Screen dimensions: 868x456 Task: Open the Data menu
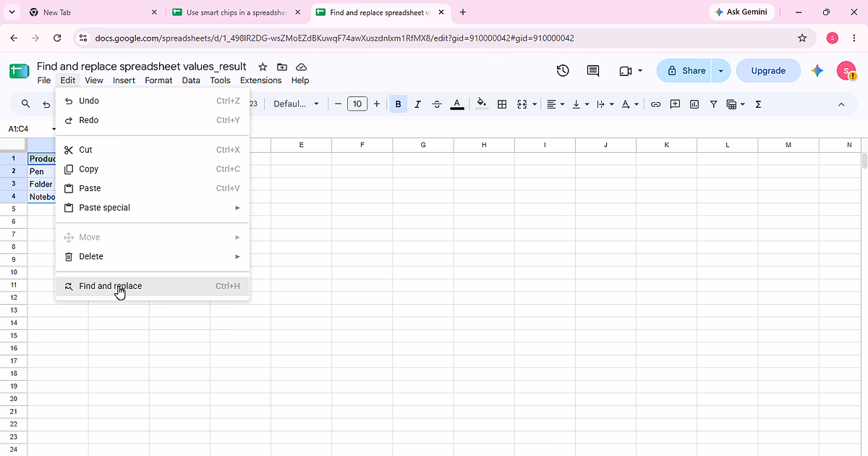click(191, 80)
